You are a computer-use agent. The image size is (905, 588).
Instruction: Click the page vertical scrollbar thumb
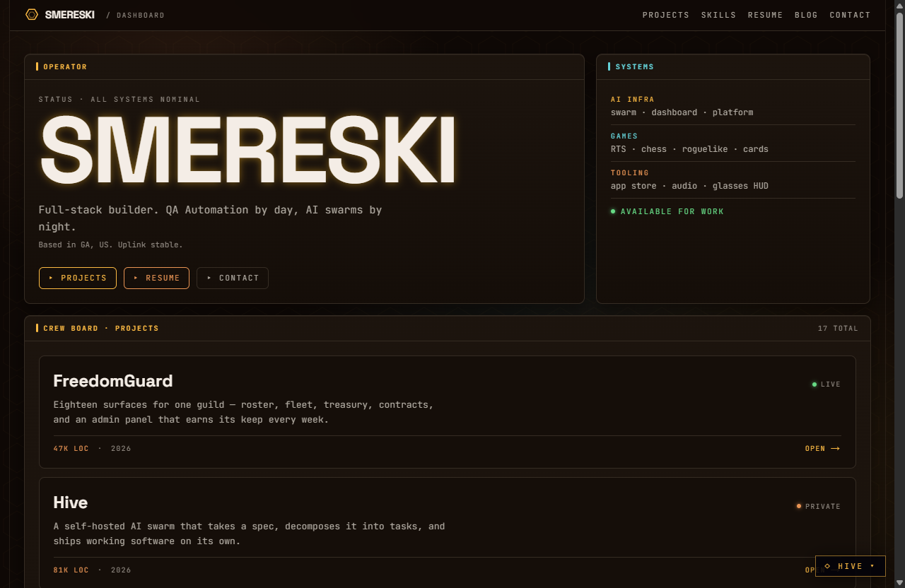point(899,105)
